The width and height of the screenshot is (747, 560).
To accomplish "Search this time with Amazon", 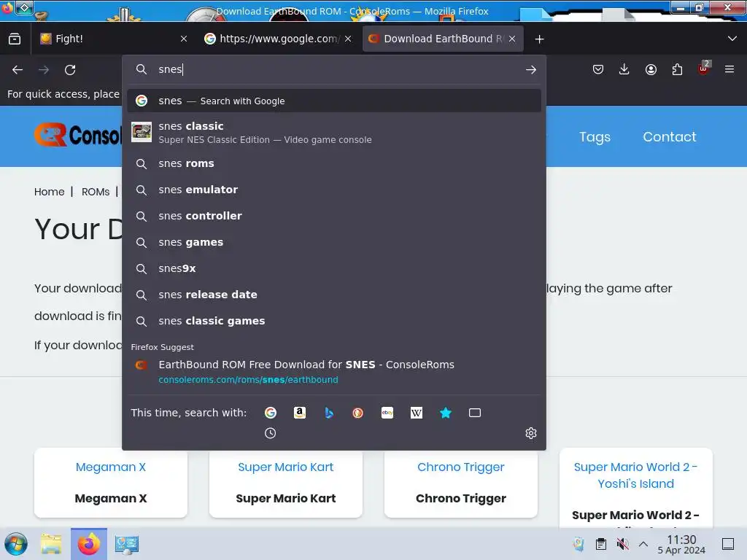I will 300,413.
